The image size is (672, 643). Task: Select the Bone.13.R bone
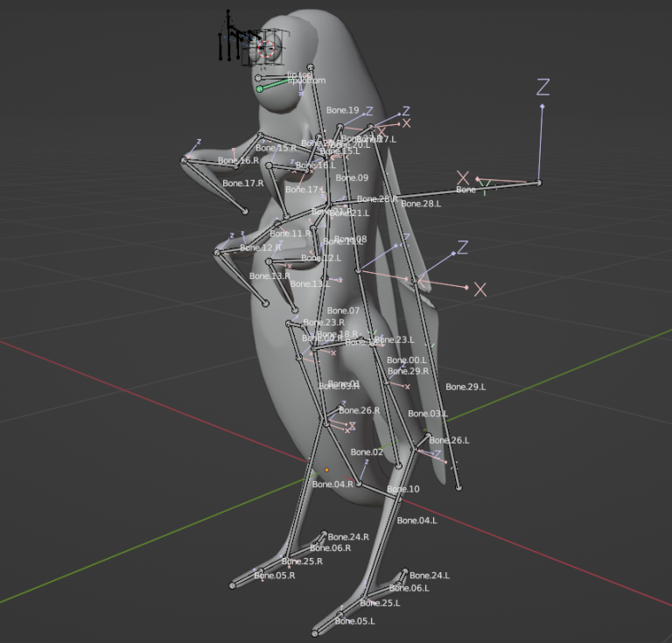click(x=269, y=276)
